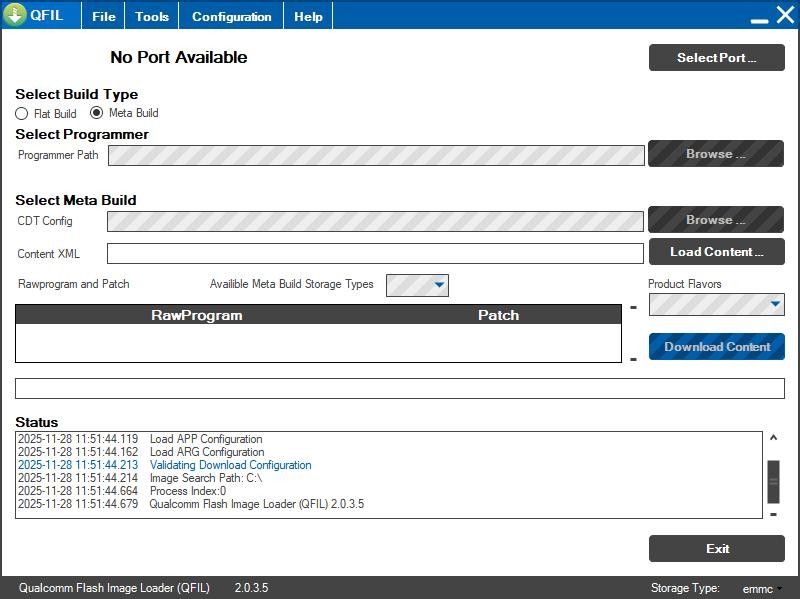
Task: Open the Help menu
Action: tap(308, 16)
